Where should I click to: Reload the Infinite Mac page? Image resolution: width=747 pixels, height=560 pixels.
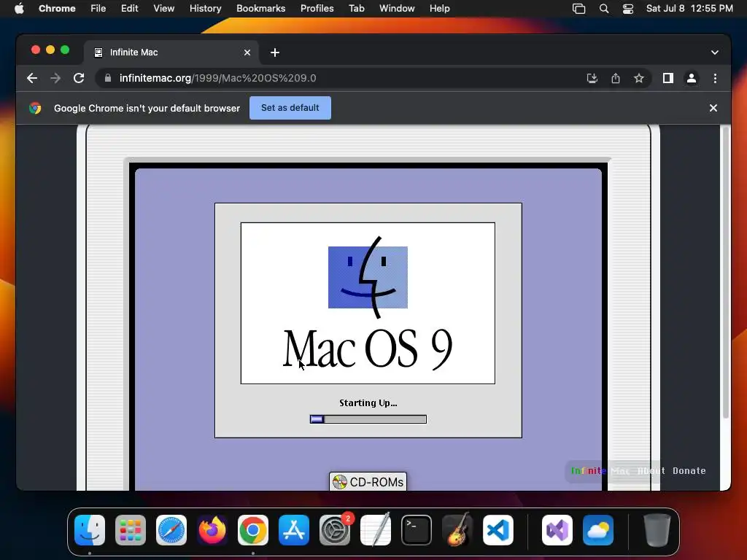pos(79,78)
